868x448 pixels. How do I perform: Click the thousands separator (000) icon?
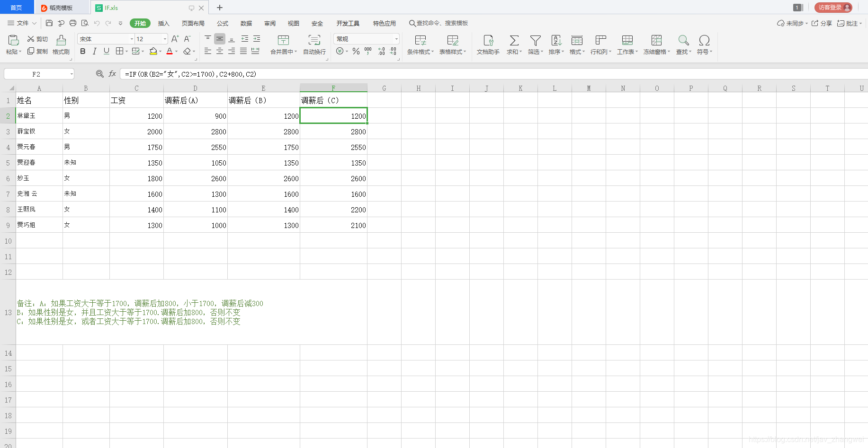coord(368,51)
